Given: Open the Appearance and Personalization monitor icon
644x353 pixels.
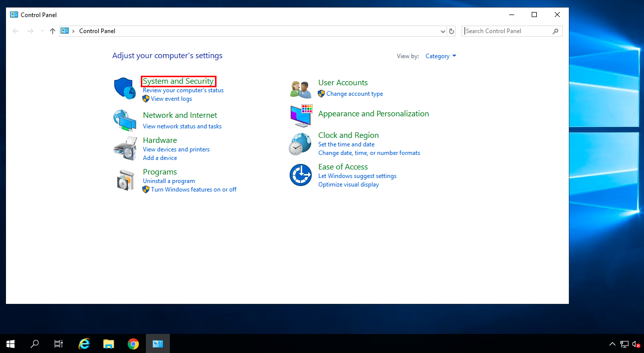Looking at the screenshot, I should click(x=301, y=116).
